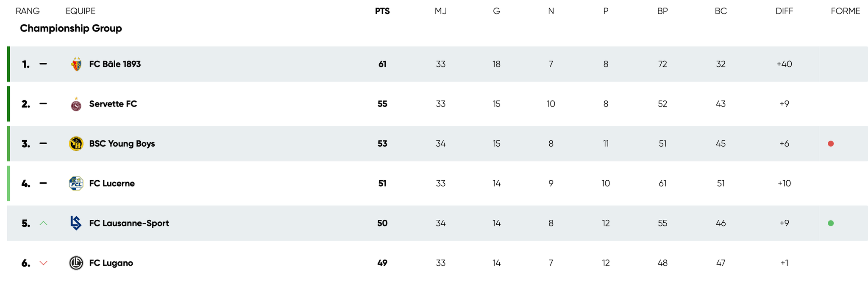Click the green form dot for FC Lausanne-Sport
The width and height of the screenshot is (868, 288).
pyautogui.click(x=831, y=223)
